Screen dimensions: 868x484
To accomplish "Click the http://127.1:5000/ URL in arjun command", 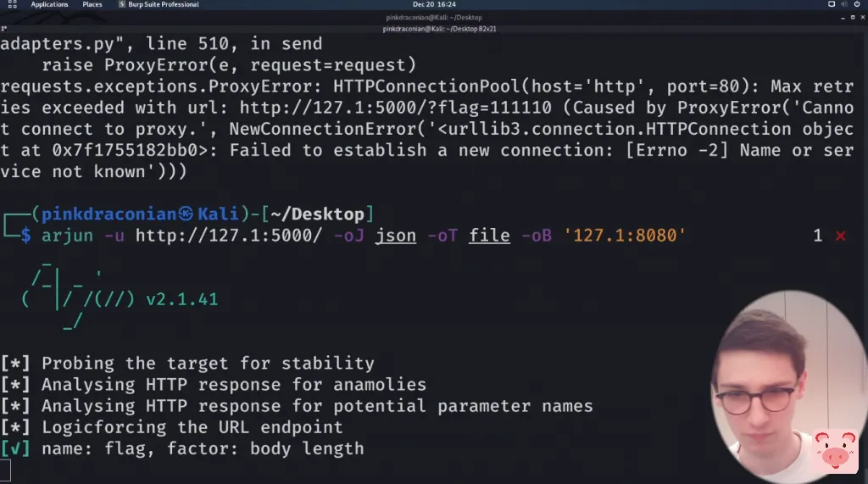I will (x=228, y=236).
